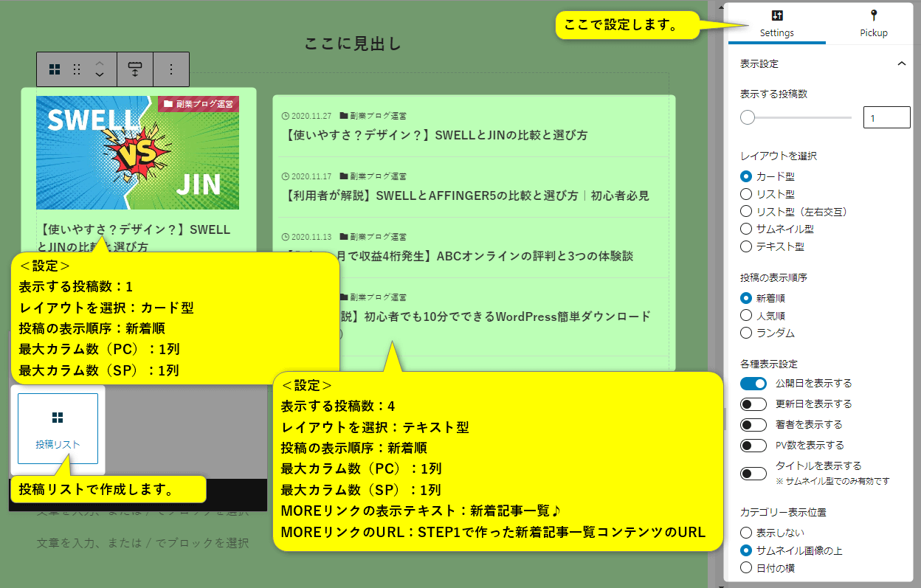Click the 各種表示設定 section label

tap(769, 364)
